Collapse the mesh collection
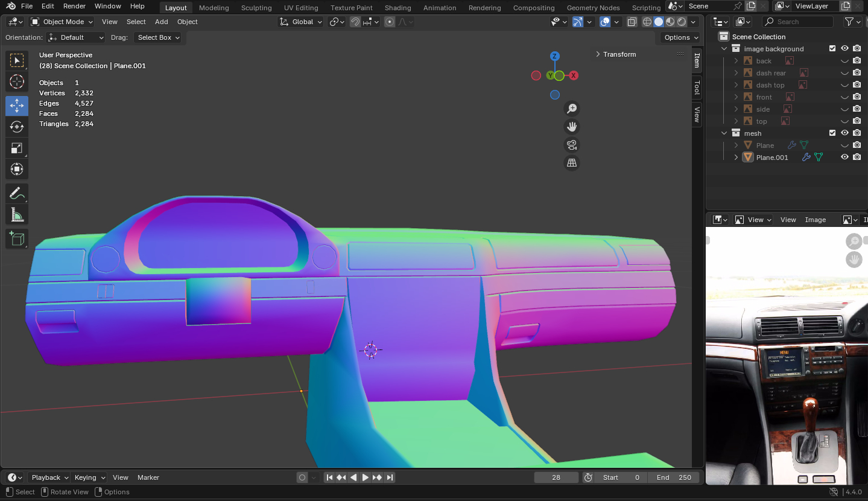 coord(724,133)
